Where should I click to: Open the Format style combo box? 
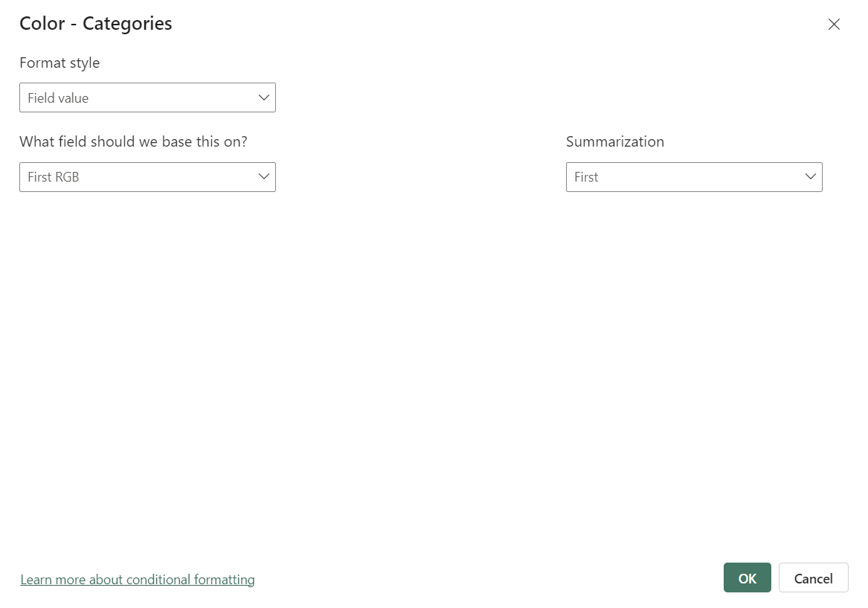(147, 97)
